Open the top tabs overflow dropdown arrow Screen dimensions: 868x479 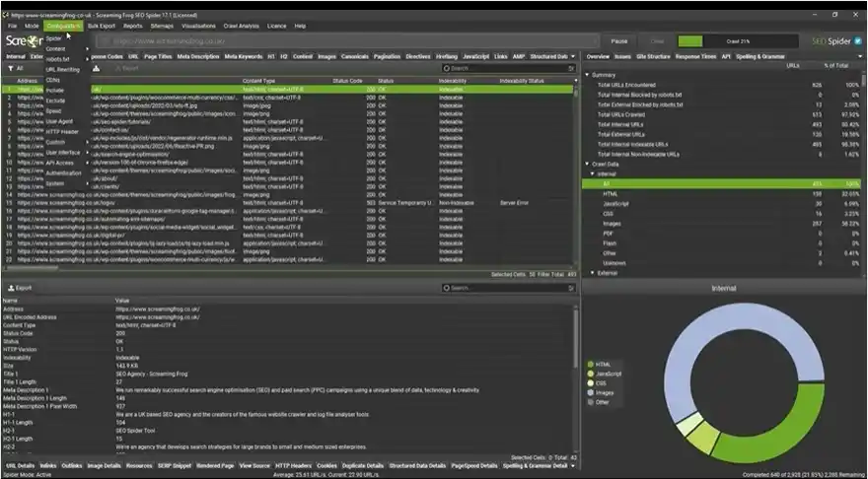coord(573,56)
